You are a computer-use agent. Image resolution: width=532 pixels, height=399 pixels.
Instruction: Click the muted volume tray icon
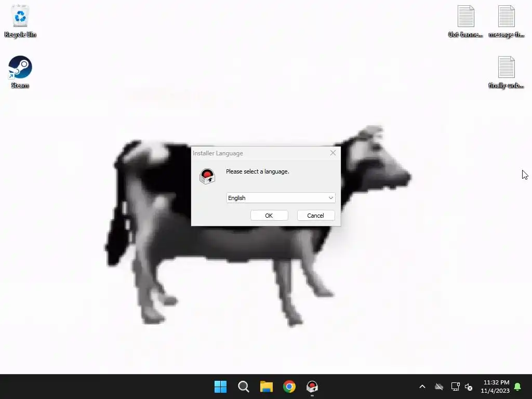click(x=469, y=387)
